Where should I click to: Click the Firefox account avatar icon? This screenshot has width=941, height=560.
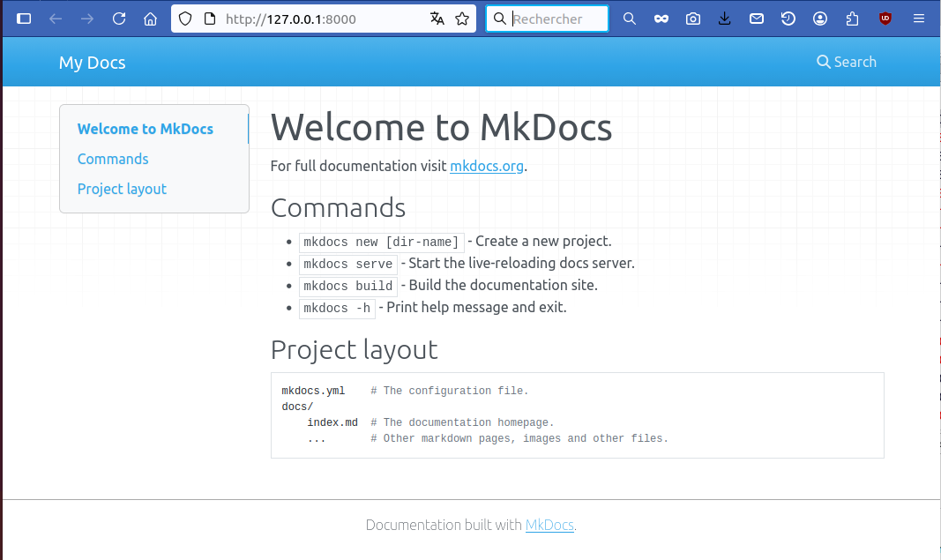(820, 19)
